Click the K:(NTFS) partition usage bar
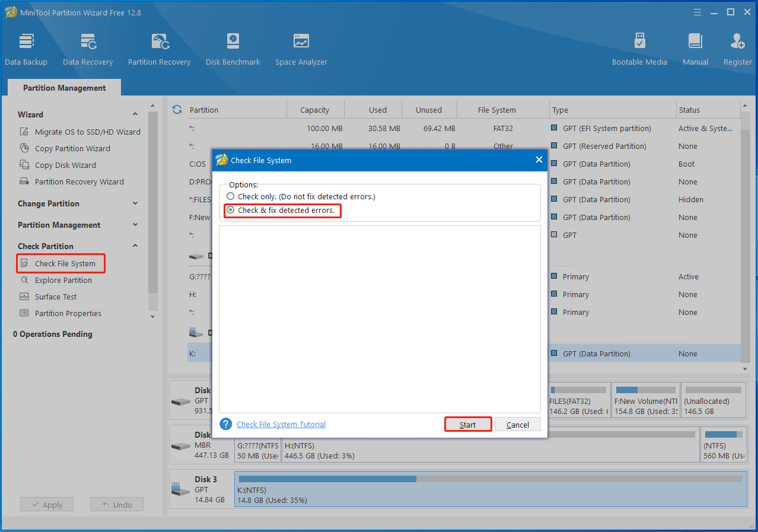Screen dimensions: 758x532 click(x=491, y=479)
